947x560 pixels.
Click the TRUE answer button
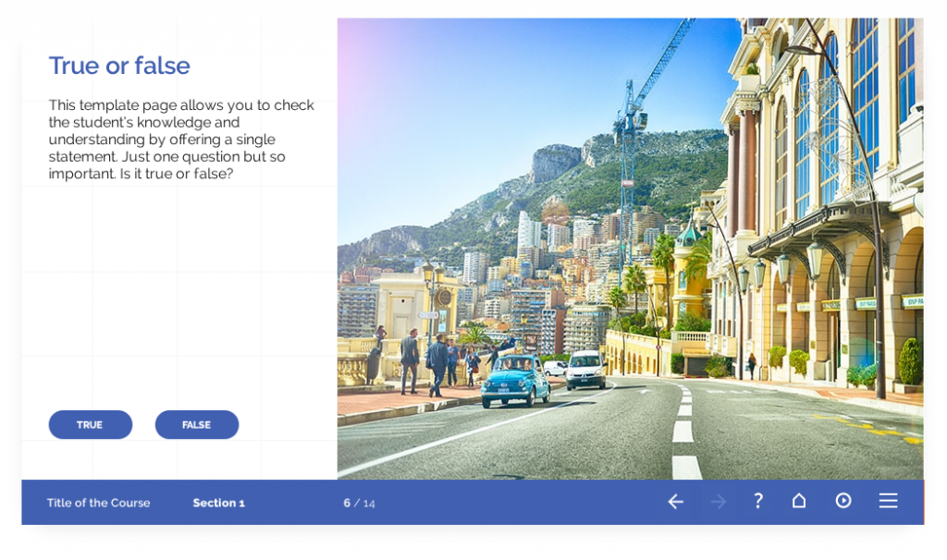pos(91,425)
